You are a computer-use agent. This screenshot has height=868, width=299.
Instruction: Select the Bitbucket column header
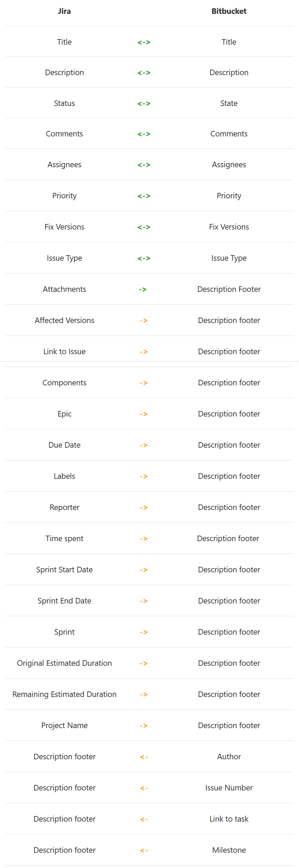coord(229,11)
